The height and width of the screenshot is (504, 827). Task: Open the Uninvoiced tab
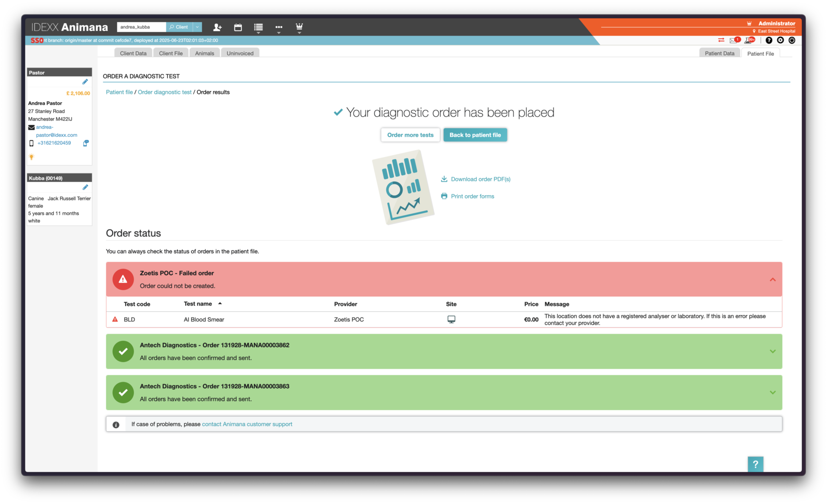point(240,53)
